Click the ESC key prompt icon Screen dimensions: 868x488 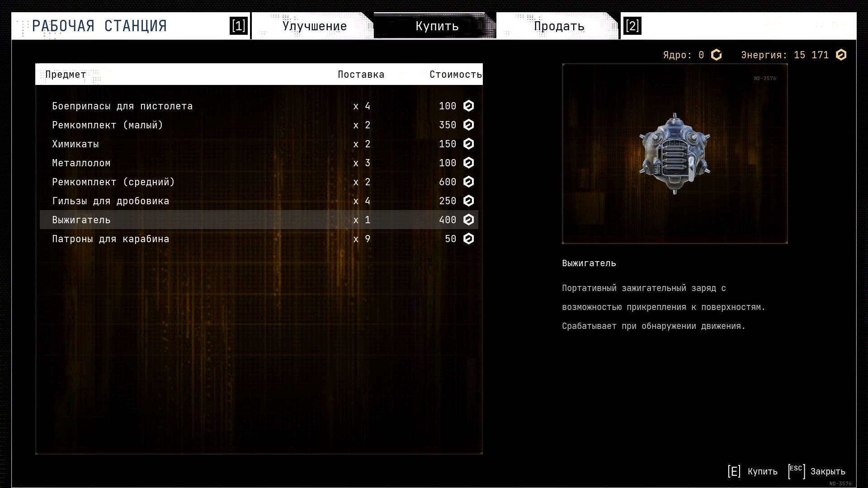click(796, 471)
